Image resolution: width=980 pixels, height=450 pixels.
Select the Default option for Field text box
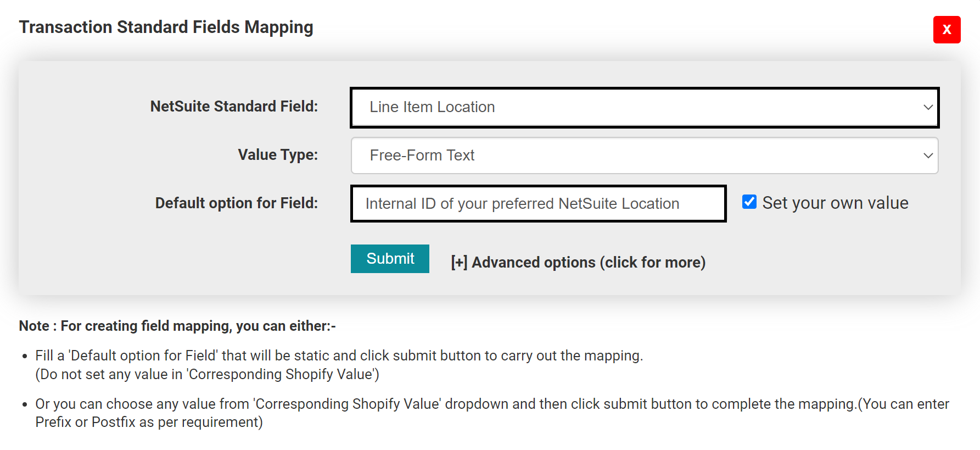coord(538,203)
